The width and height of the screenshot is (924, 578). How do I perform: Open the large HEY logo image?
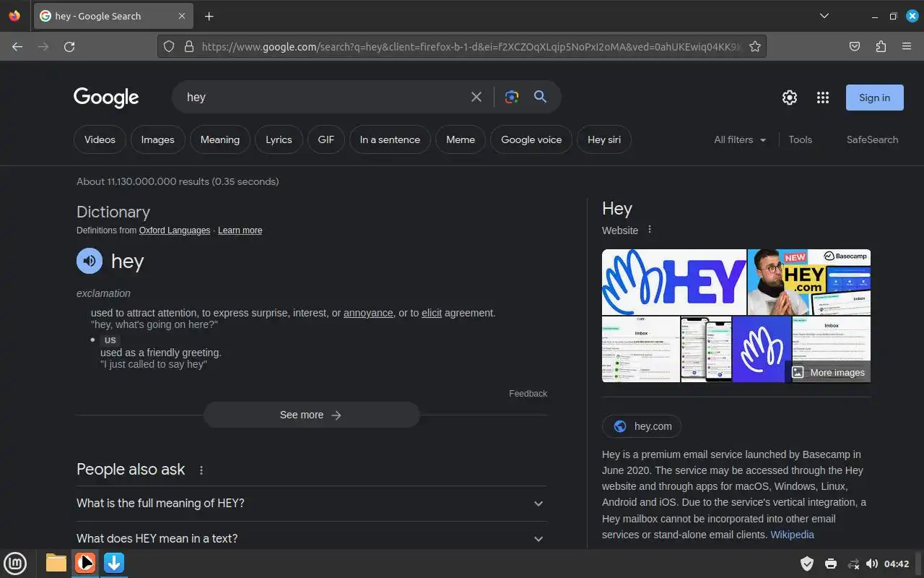(674, 282)
